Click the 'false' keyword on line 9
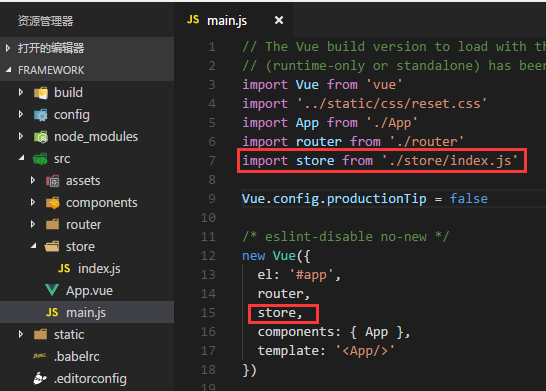Viewport: 546px width, 391px height. (x=469, y=198)
